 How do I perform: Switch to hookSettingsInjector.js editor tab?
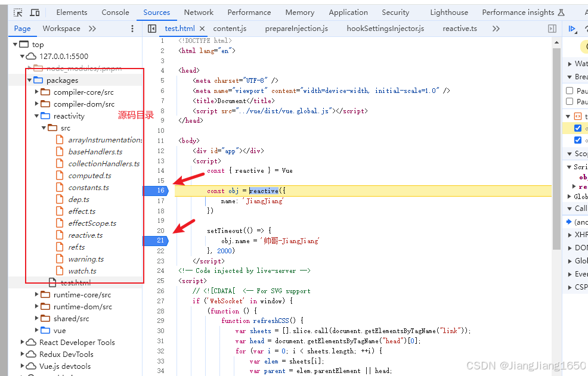[x=385, y=29]
